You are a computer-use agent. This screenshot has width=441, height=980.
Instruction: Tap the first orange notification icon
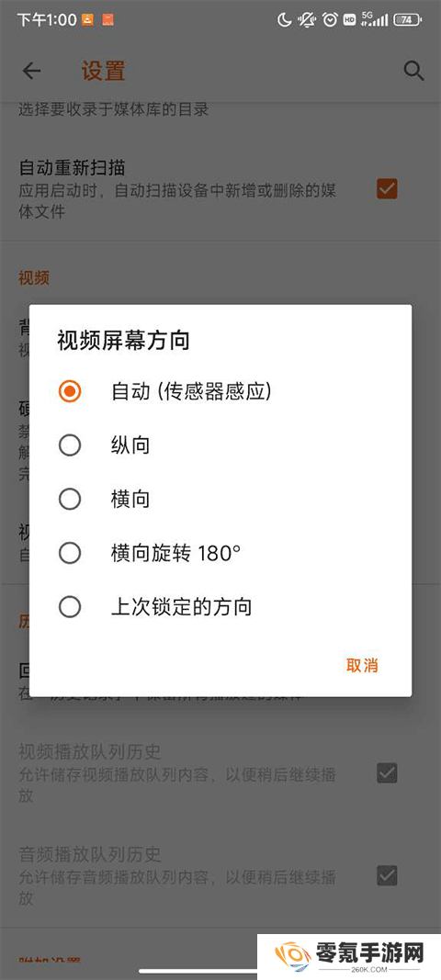pos(87,20)
